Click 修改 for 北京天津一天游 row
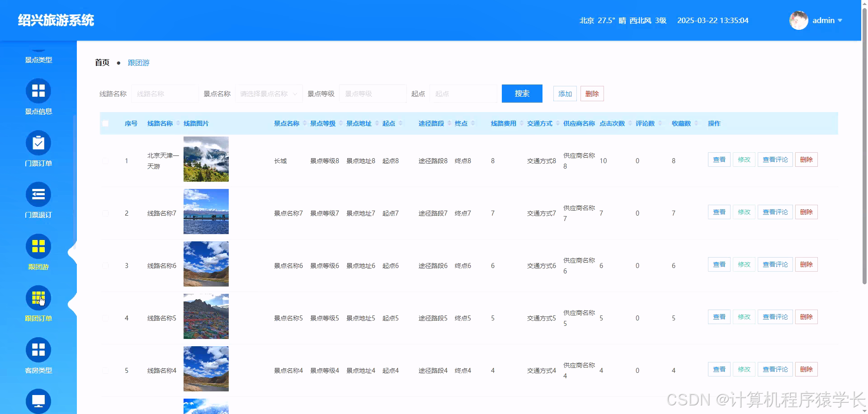 click(744, 160)
